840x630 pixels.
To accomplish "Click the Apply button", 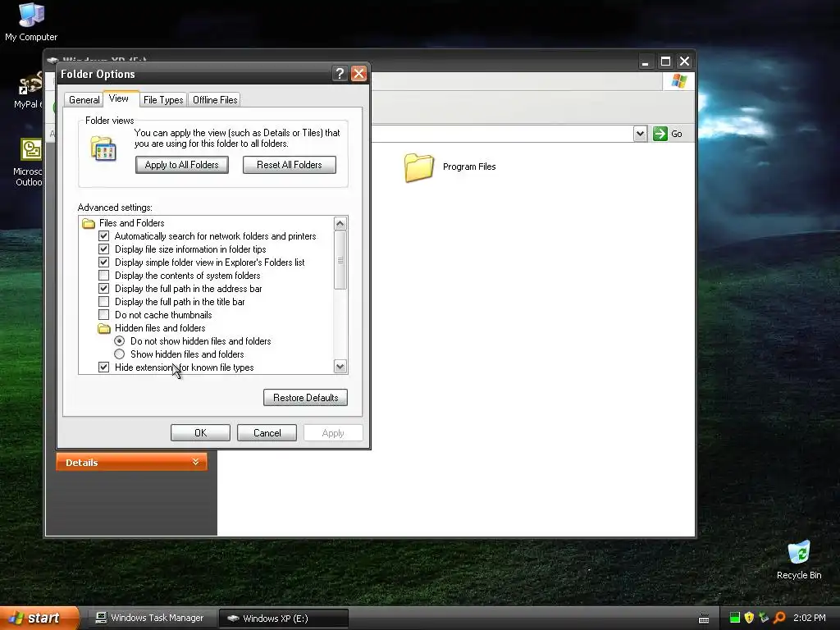I will point(333,433).
